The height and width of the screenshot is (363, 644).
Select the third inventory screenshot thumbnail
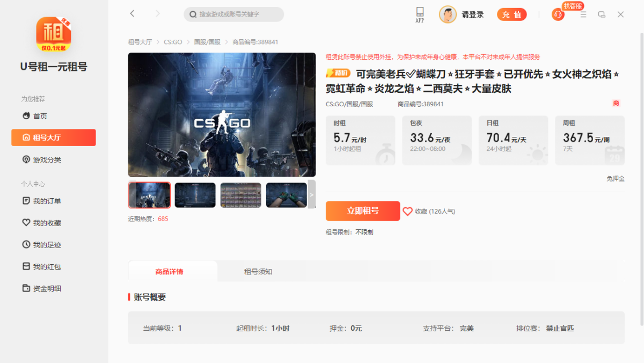click(x=241, y=195)
